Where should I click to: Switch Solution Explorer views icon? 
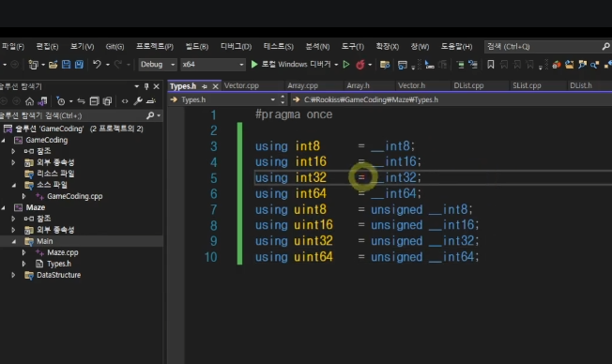tap(42, 101)
